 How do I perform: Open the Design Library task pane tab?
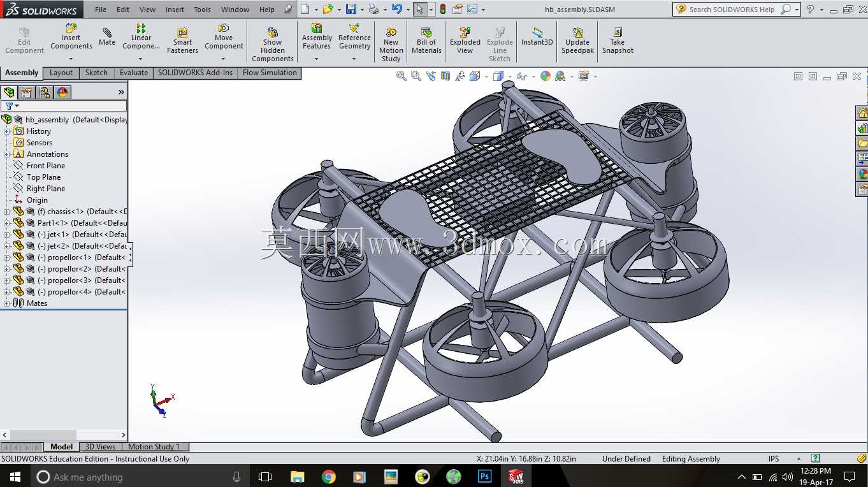pyautogui.click(x=862, y=128)
